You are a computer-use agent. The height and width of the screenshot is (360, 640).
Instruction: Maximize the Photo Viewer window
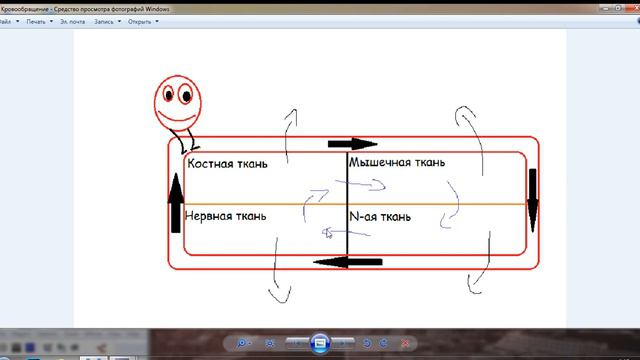pos(618,8)
